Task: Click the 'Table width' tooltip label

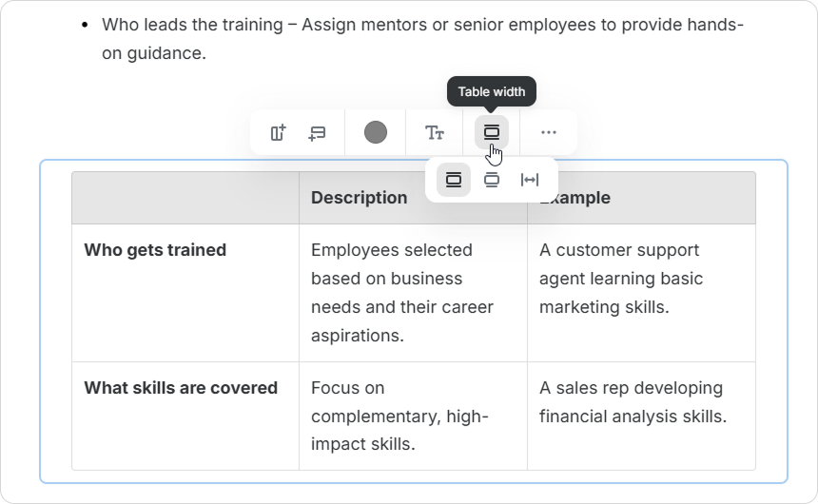Action: (492, 92)
